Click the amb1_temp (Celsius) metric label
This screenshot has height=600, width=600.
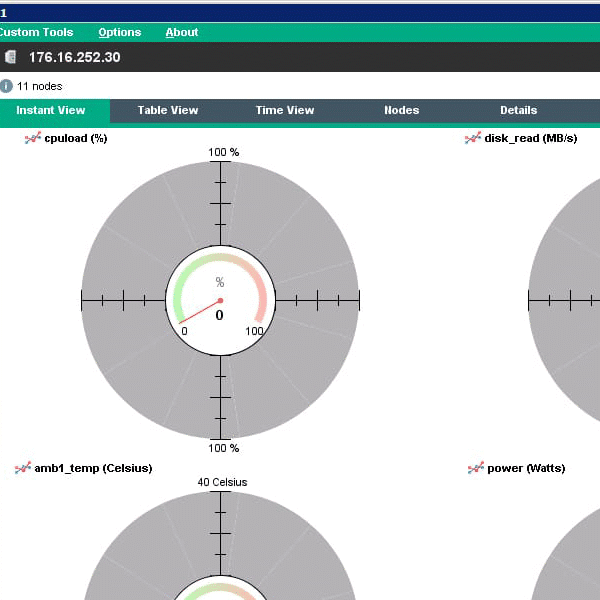click(93, 468)
